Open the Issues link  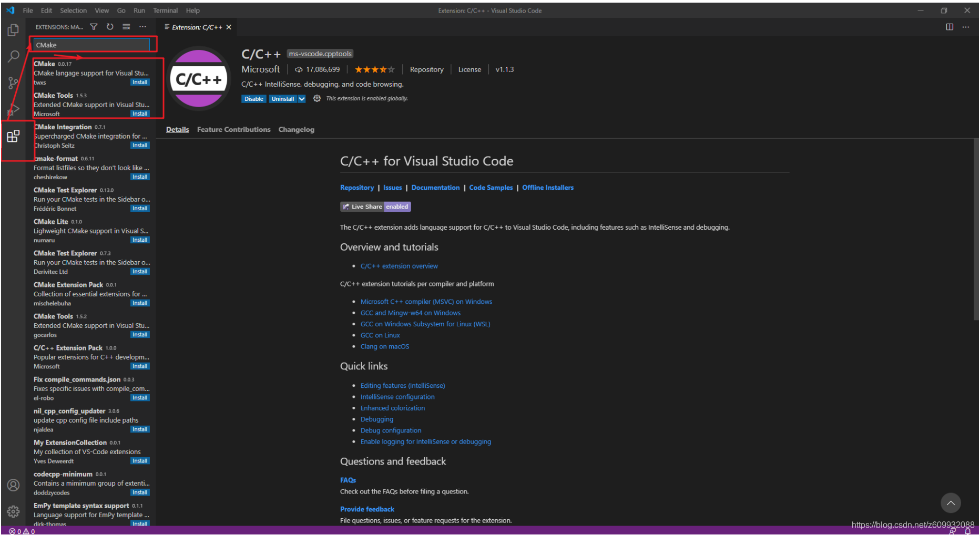392,188
